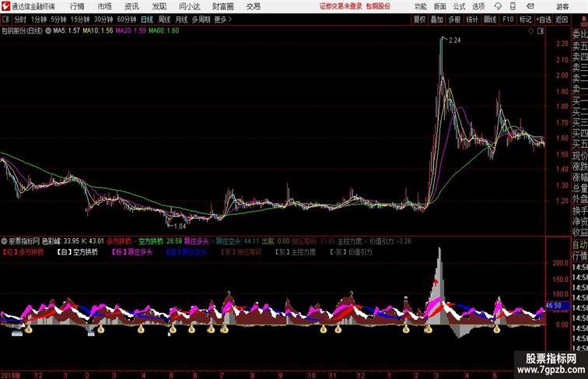Viewport: 588px width, 379px height.
Task: Switch to 1分钟 period tab
Action: point(39,19)
